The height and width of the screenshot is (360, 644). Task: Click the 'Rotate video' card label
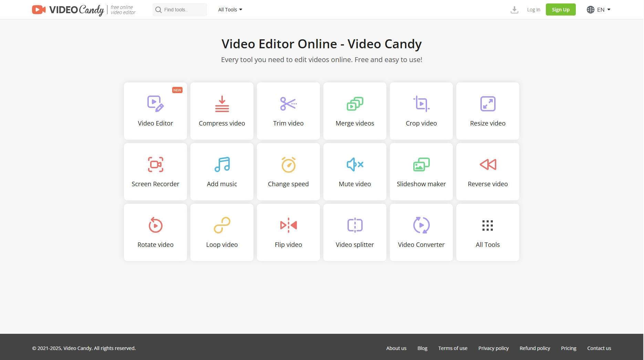pos(155,245)
